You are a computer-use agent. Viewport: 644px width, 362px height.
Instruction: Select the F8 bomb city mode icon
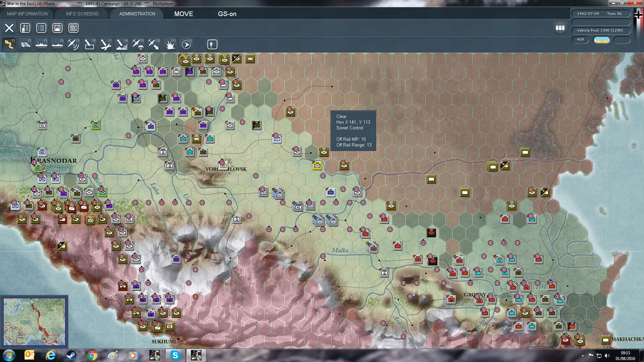(122, 44)
